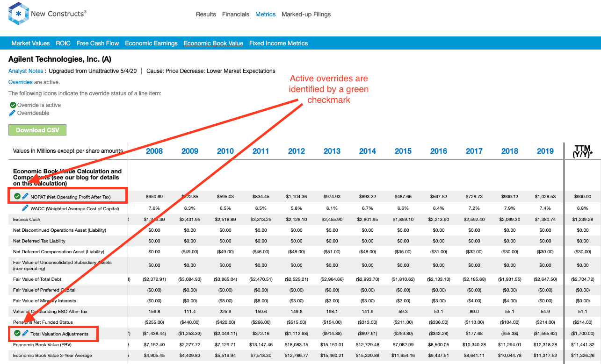The width and height of the screenshot is (601, 364).
Task: Click EBV 2012 value $18,083.15
Action: [297, 344]
